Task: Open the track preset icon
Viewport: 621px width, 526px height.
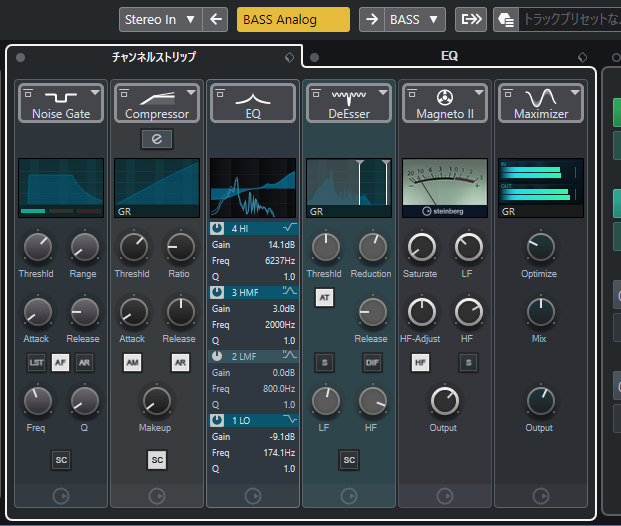Action: coord(506,19)
